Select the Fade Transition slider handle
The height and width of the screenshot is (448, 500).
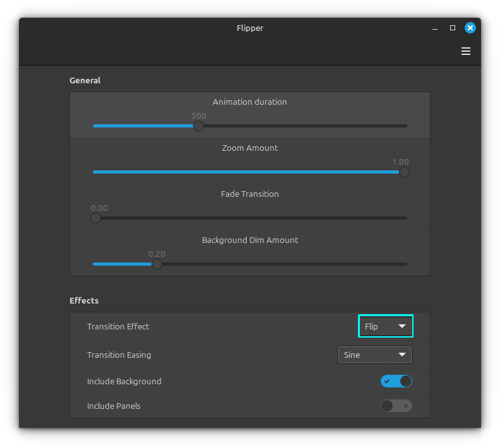(x=95, y=218)
